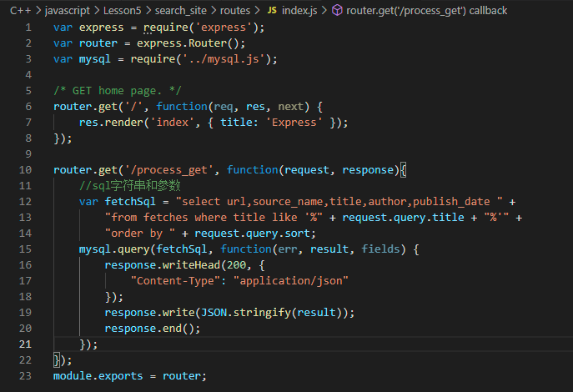
Task: Click response.end() on line 20
Action: click(149, 329)
